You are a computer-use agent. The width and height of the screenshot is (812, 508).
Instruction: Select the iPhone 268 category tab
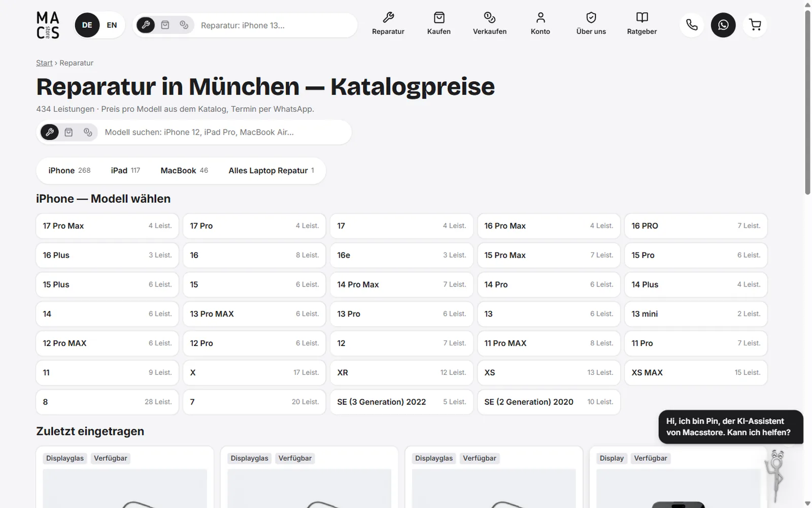[70, 171]
